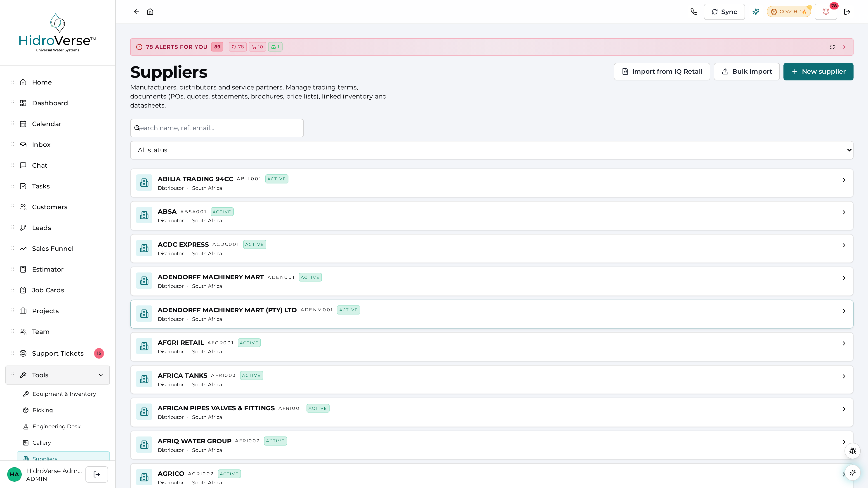This screenshot has height=488, width=868.
Task: Sign out using sidebar logout button
Action: (x=97, y=474)
